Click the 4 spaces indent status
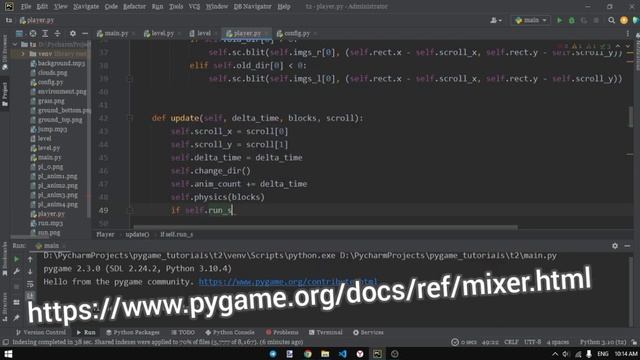This screenshot has width=640, height=360. 558,342
